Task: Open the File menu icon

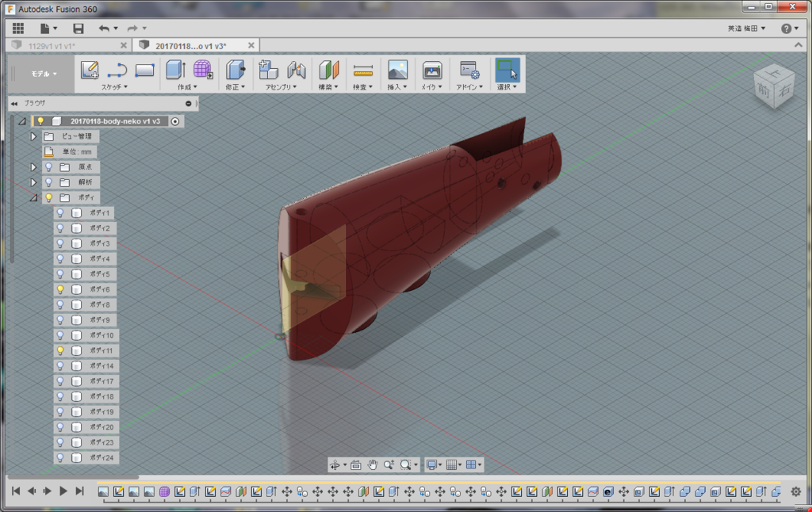Action: 48,29
